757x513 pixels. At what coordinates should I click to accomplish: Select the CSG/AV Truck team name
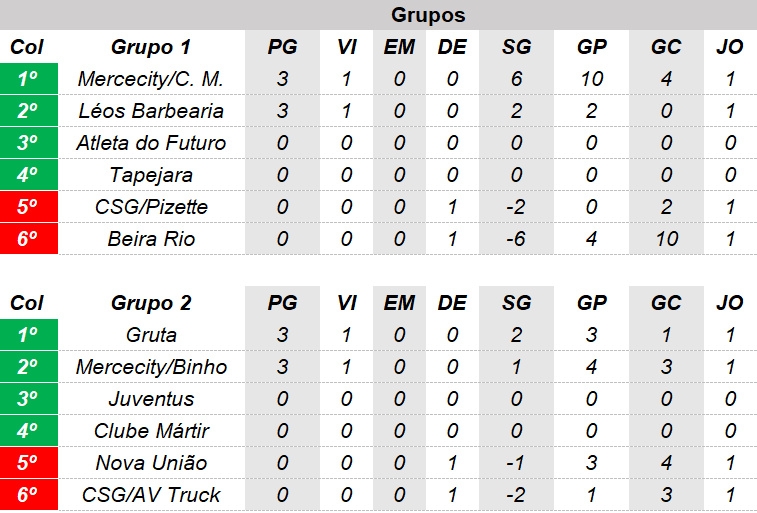[151, 494]
